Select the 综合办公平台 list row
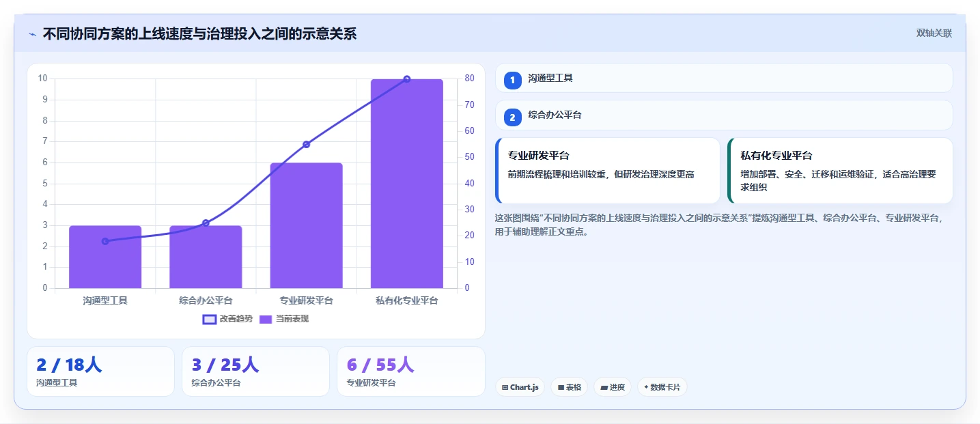Screen dimensions: 980x424 724,115
